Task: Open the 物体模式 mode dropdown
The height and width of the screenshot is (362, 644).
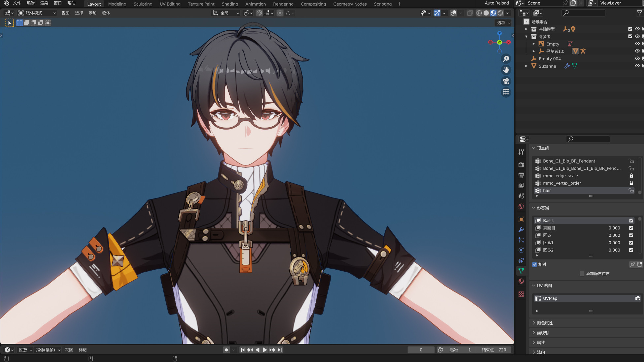Action: pos(37,13)
